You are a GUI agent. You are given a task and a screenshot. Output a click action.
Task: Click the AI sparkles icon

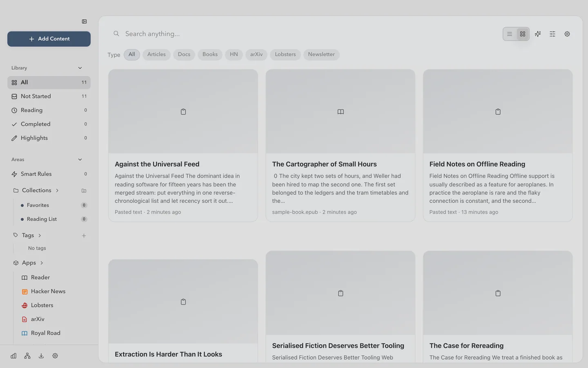point(538,34)
